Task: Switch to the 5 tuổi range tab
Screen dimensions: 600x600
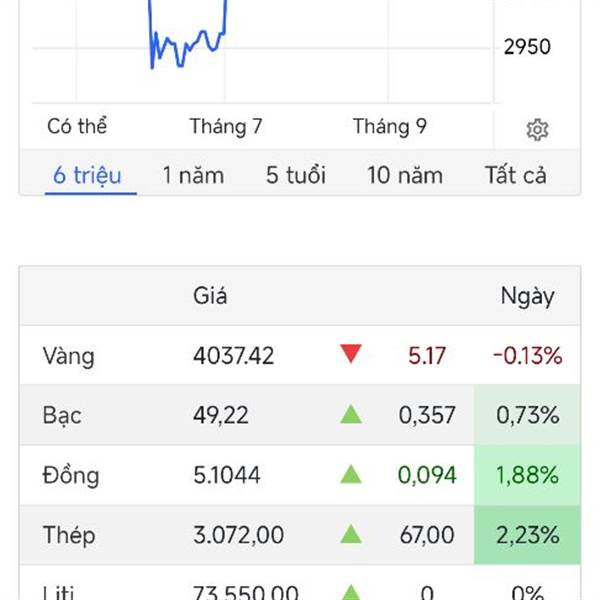Action: [x=296, y=176]
